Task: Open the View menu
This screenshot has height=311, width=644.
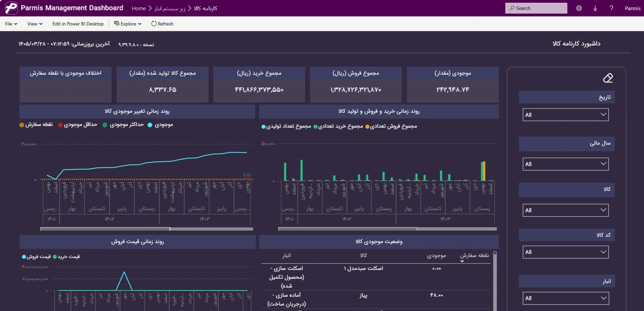Action: coord(35,24)
